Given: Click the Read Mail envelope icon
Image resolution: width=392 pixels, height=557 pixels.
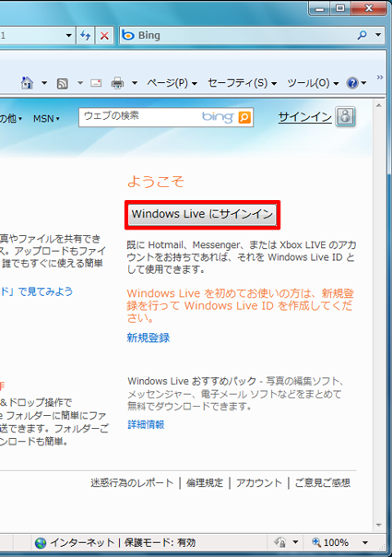Looking at the screenshot, I should tap(96, 83).
